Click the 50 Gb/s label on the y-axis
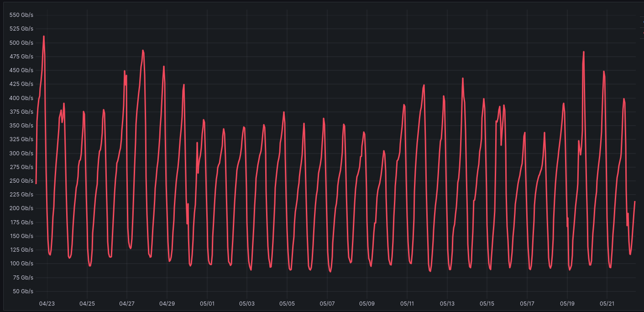The image size is (644, 312). [x=23, y=291]
